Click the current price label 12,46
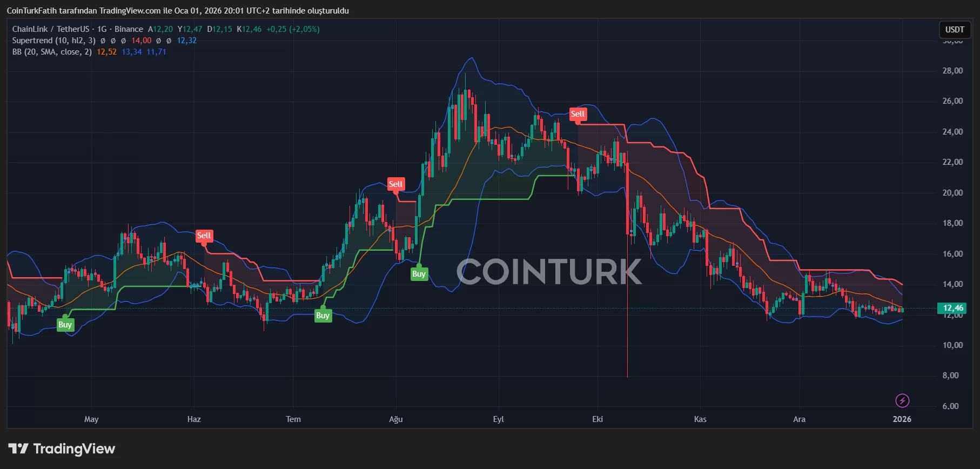 (953, 308)
